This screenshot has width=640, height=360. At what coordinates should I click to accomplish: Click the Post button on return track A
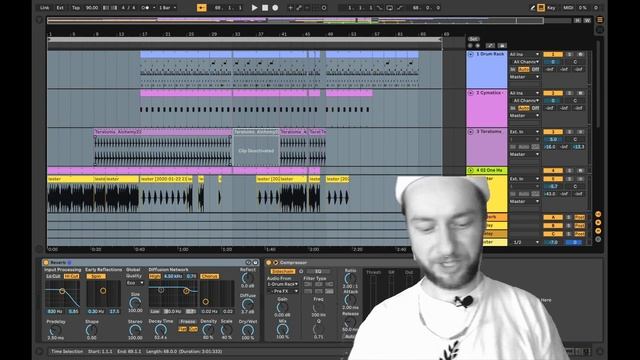point(580,218)
